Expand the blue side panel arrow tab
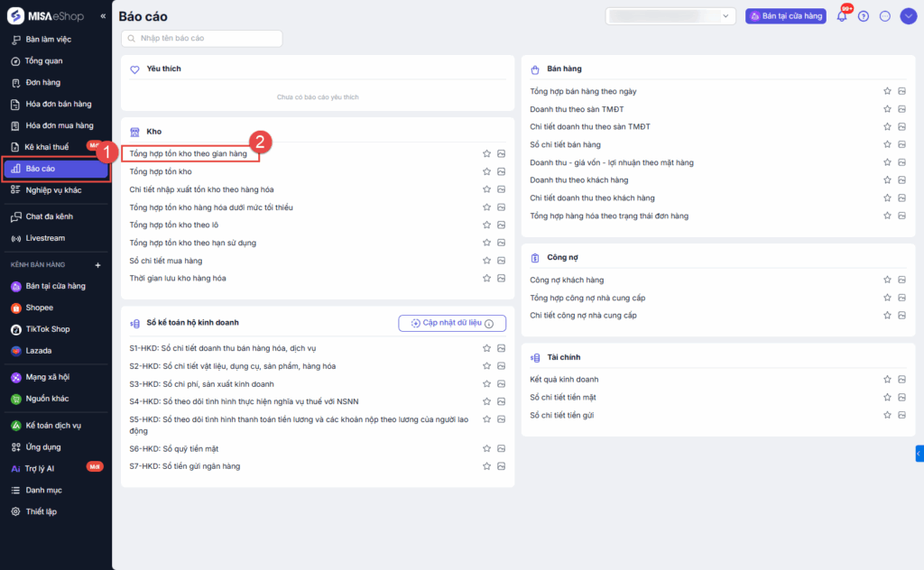 point(919,453)
